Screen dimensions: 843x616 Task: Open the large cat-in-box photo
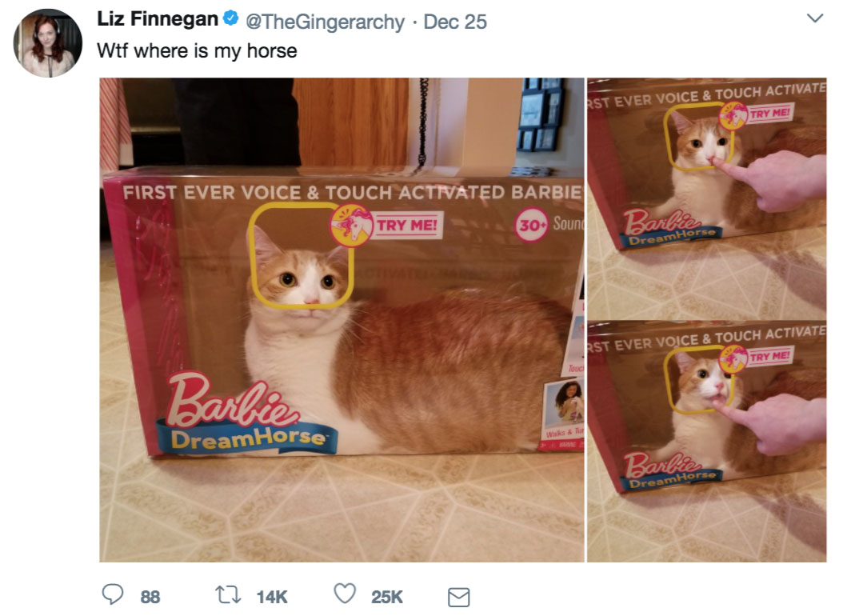pos(342,320)
